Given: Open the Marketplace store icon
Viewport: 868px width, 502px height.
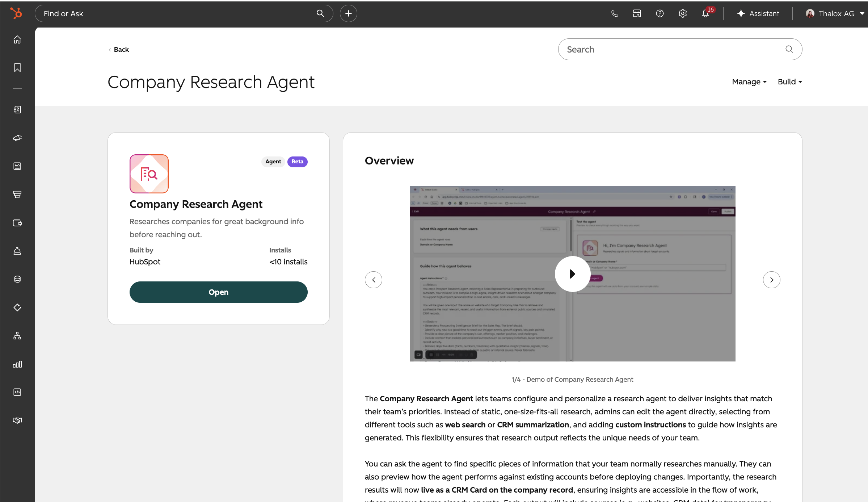Looking at the screenshot, I should click(637, 13).
